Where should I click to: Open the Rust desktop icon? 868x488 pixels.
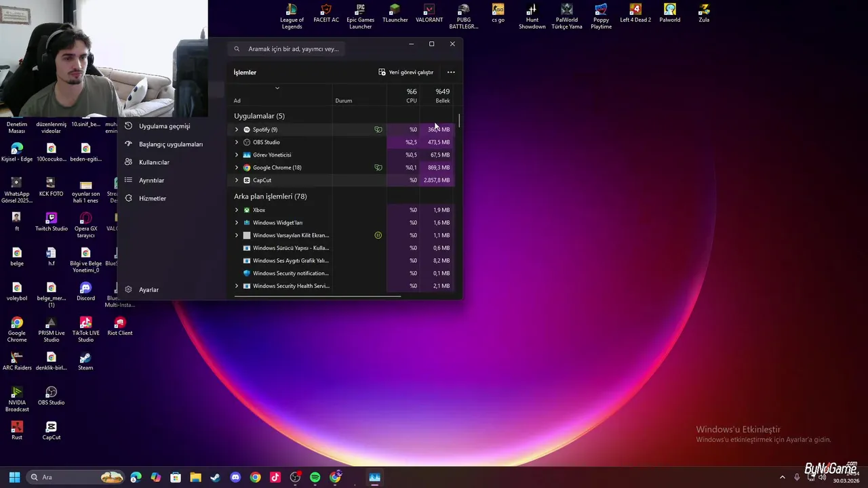pos(17,430)
